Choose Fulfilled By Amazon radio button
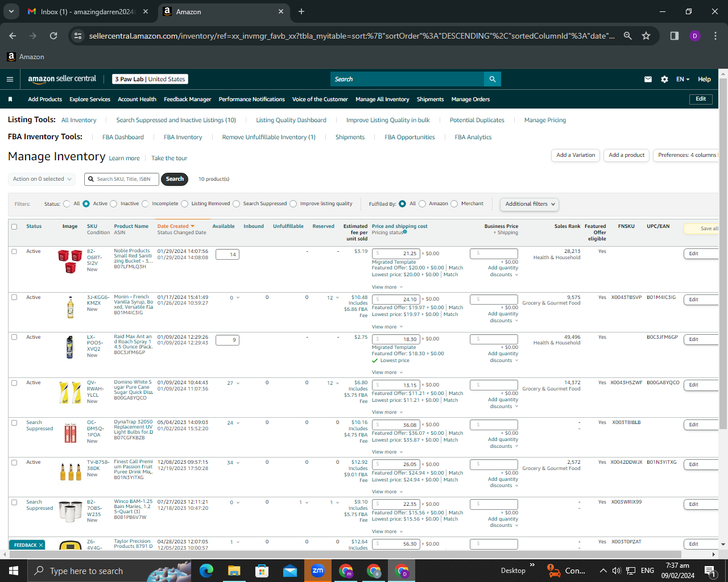The image size is (728, 582). point(422,203)
